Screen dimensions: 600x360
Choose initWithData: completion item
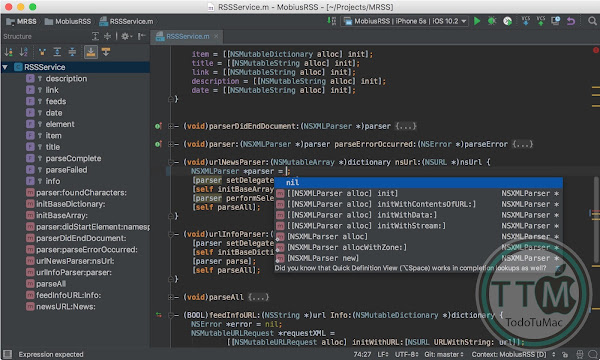coord(419,215)
